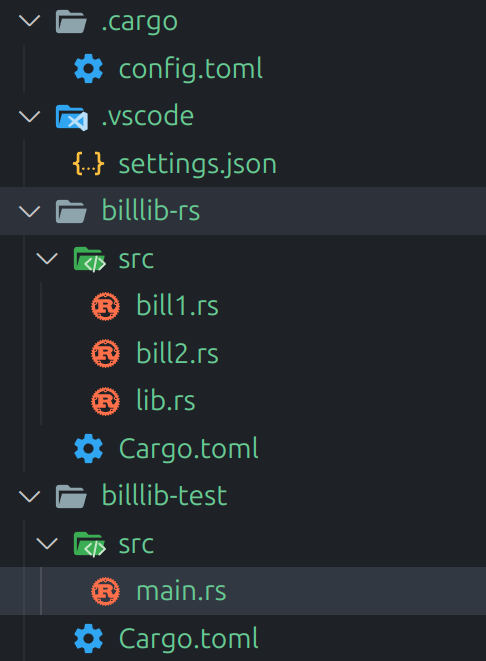Collapse the billlib-rs folder chevron

tap(30, 211)
